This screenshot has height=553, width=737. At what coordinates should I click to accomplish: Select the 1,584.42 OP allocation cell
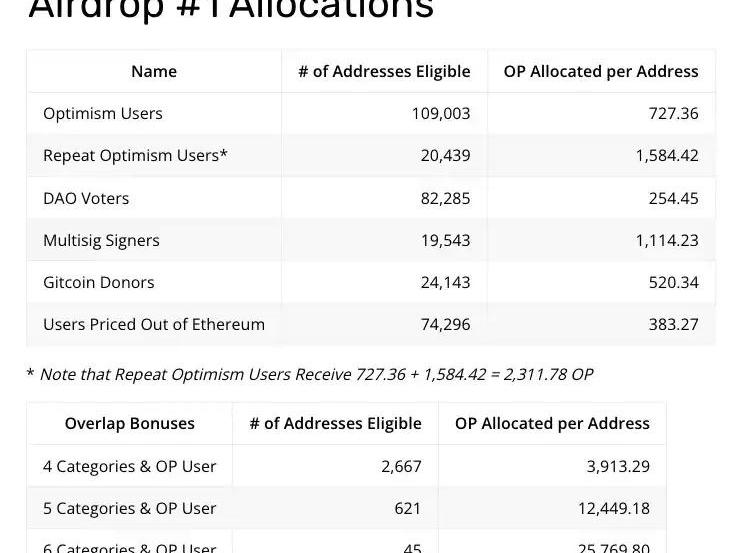point(667,155)
